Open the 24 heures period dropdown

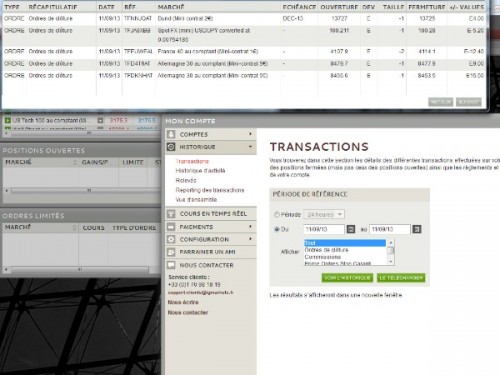[324, 215]
